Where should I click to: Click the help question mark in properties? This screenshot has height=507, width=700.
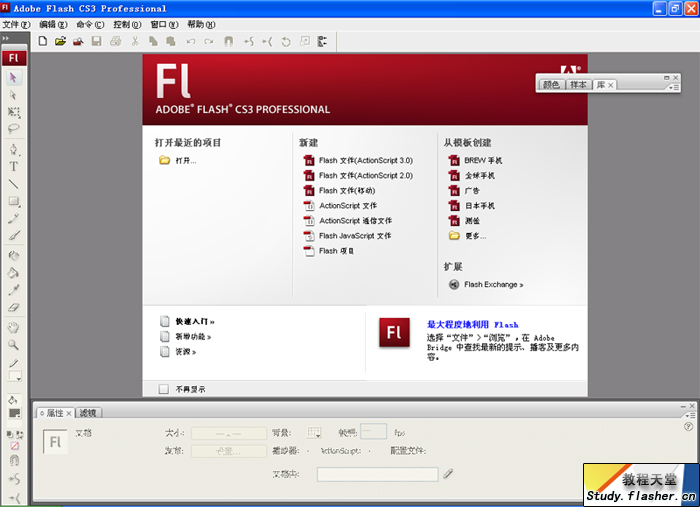688,427
